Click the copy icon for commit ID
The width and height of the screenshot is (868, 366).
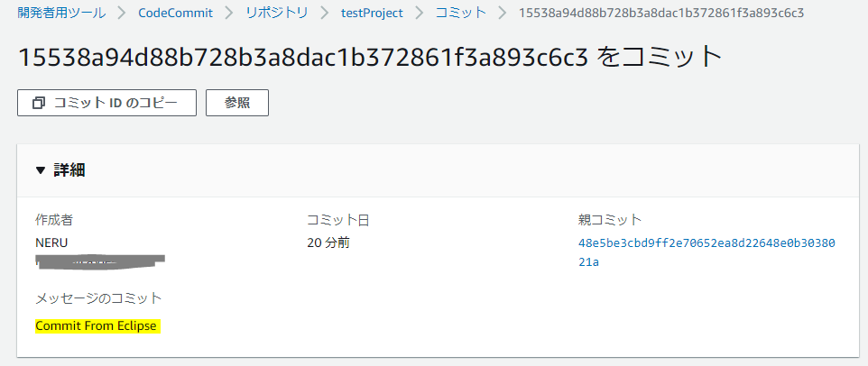point(39,103)
